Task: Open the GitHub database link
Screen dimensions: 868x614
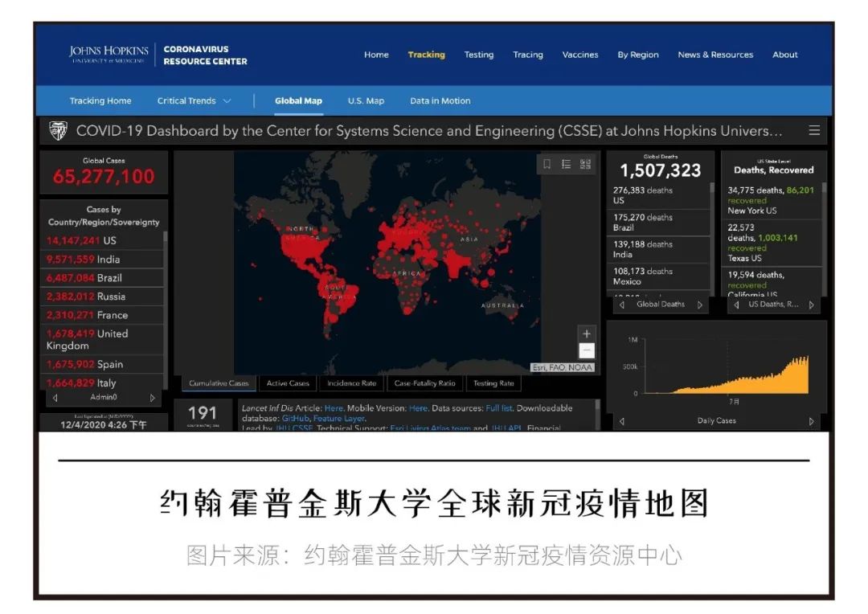Action: coord(296,419)
